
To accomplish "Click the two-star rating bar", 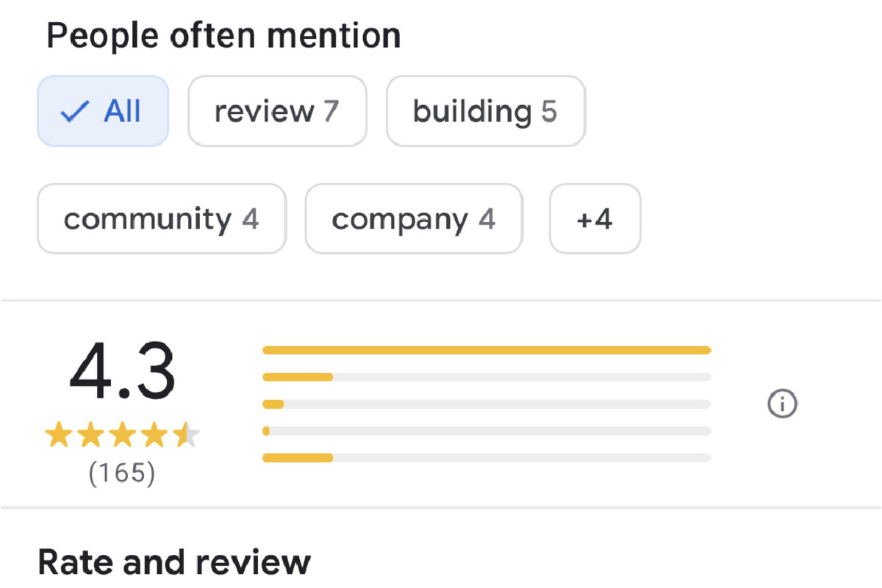I will point(487,431).
